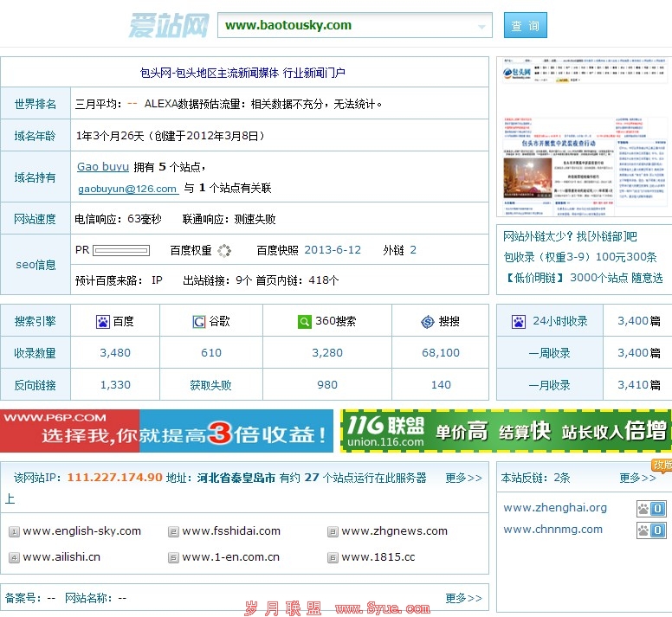Screen dimensions: 672x617
Task: Open the 包头网 site title link
Action: pos(242,73)
